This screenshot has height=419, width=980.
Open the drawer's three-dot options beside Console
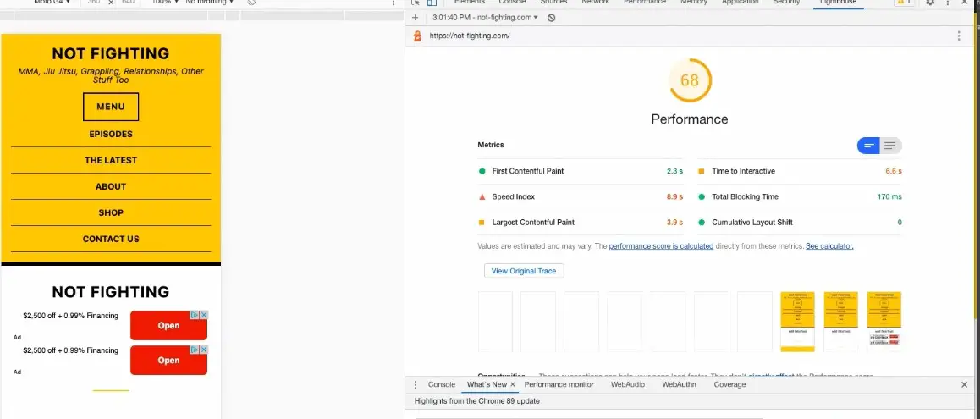(416, 384)
